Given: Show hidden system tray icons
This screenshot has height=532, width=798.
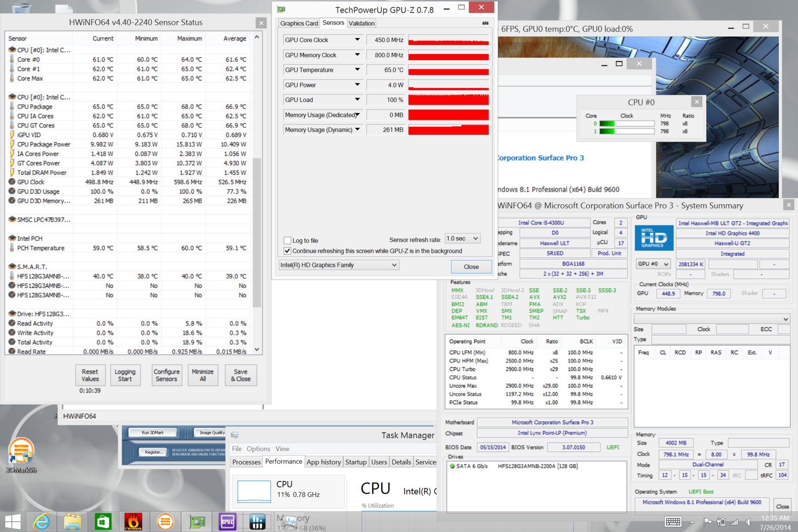Looking at the screenshot, I should point(692,522).
